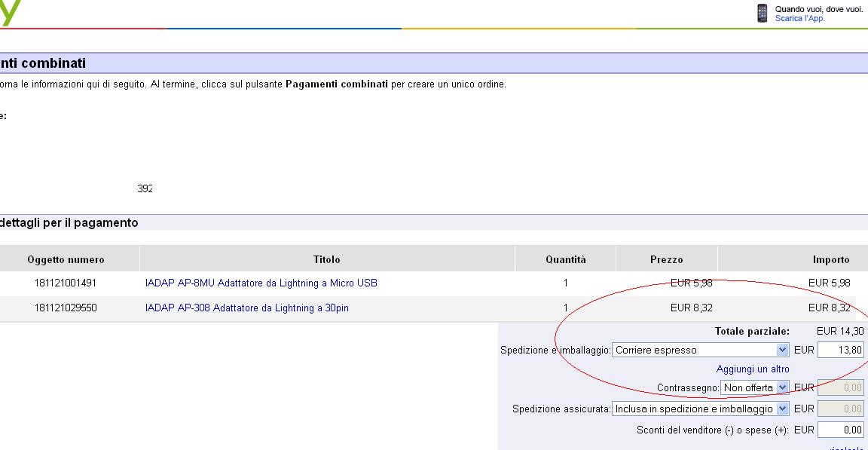Click the "Prezzo" column header

tap(666, 259)
